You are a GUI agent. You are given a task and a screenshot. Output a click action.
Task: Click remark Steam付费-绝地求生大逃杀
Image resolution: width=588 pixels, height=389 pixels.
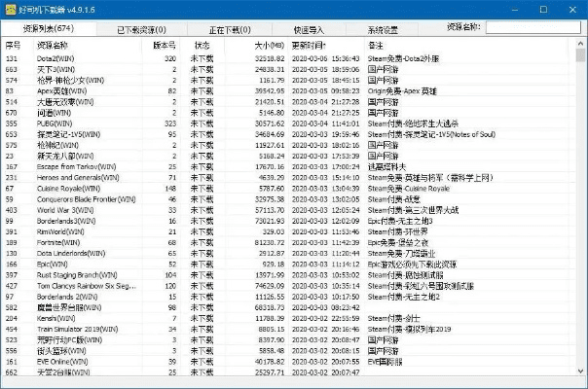click(x=413, y=124)
